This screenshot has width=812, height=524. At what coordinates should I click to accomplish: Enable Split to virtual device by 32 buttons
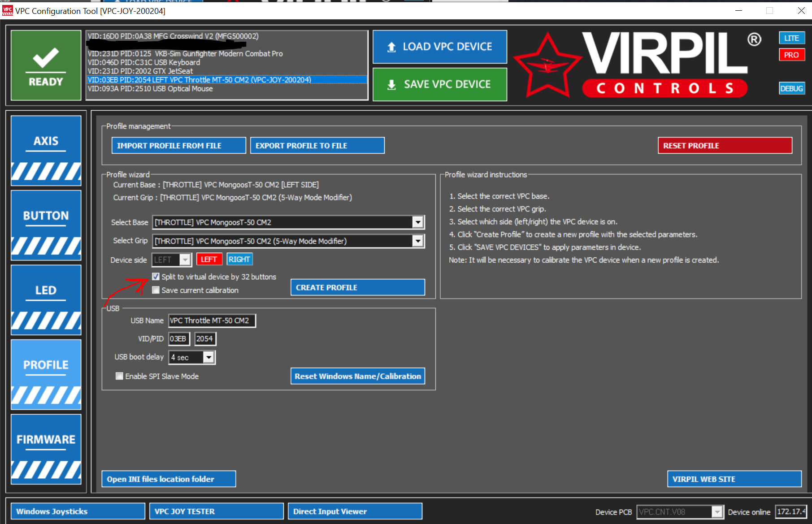(156, 277)
